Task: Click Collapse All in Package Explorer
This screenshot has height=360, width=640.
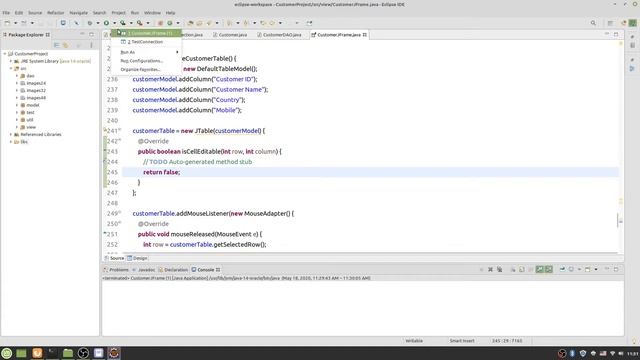Action: [x=57, y=45]
